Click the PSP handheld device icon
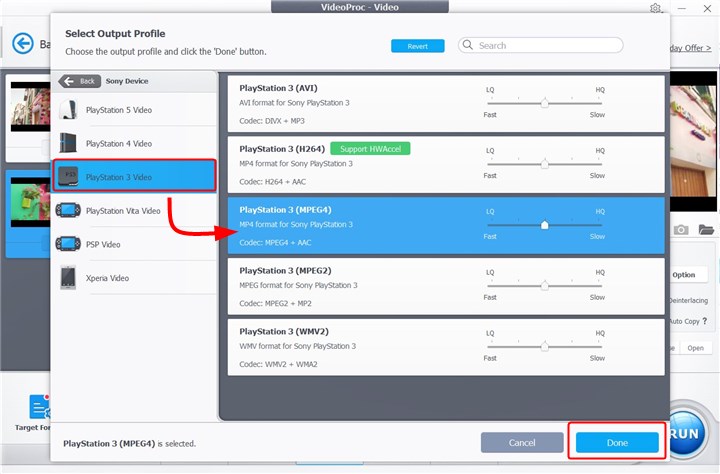 [68, 244]
